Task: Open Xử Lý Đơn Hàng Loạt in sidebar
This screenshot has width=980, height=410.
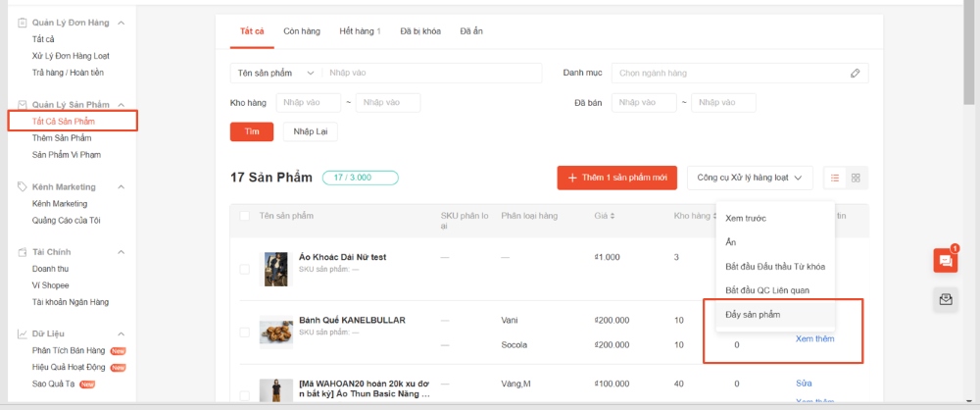Action: 71,56
